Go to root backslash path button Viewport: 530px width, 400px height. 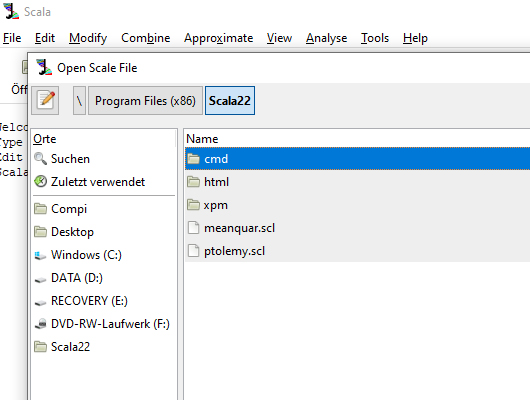click(x=79, y=100)
